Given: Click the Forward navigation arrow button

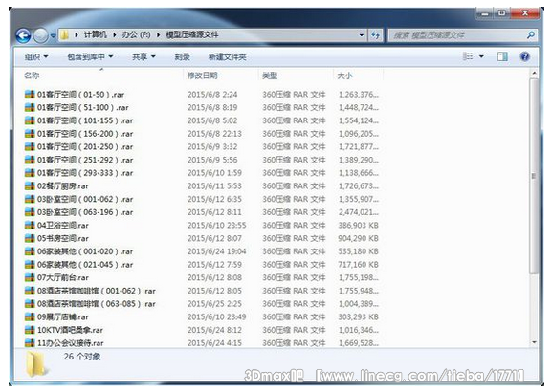Looking at the screenshot, I should [x=40, y=35].
